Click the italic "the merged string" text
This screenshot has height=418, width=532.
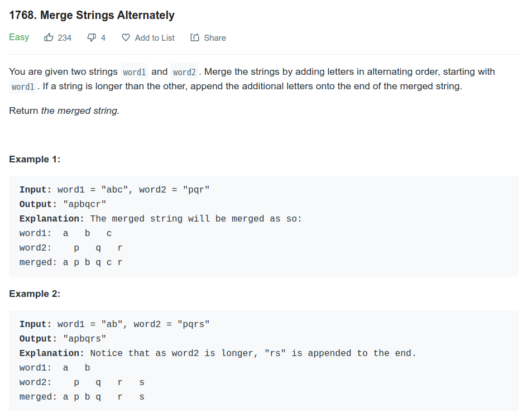(80, 110)
